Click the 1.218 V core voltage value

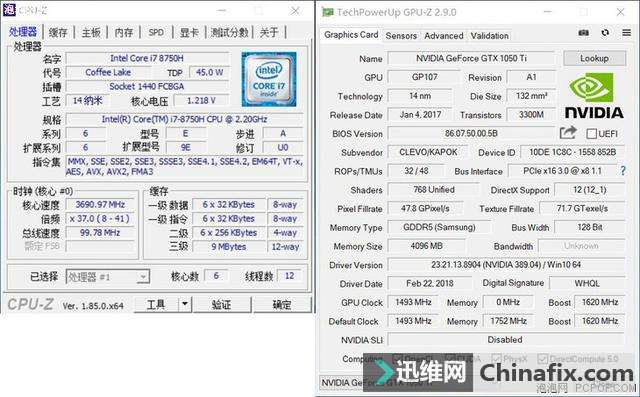click(x=201, y=100)
